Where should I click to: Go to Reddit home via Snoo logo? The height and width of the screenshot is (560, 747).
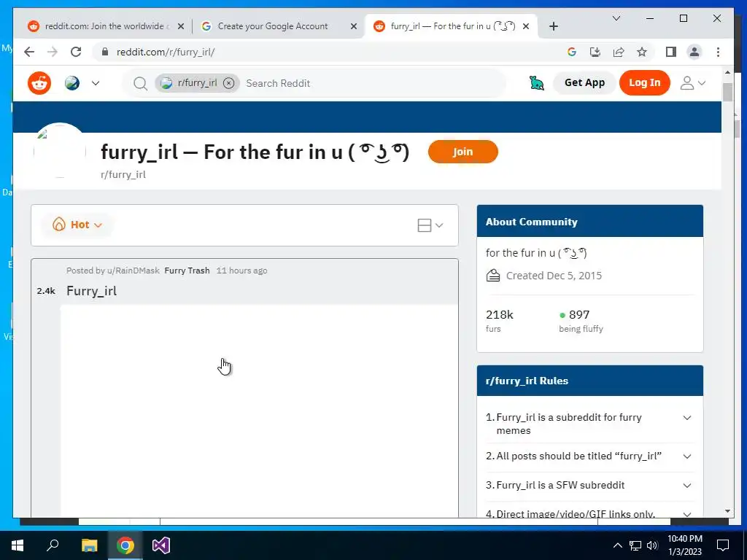(x=39, y=83)
